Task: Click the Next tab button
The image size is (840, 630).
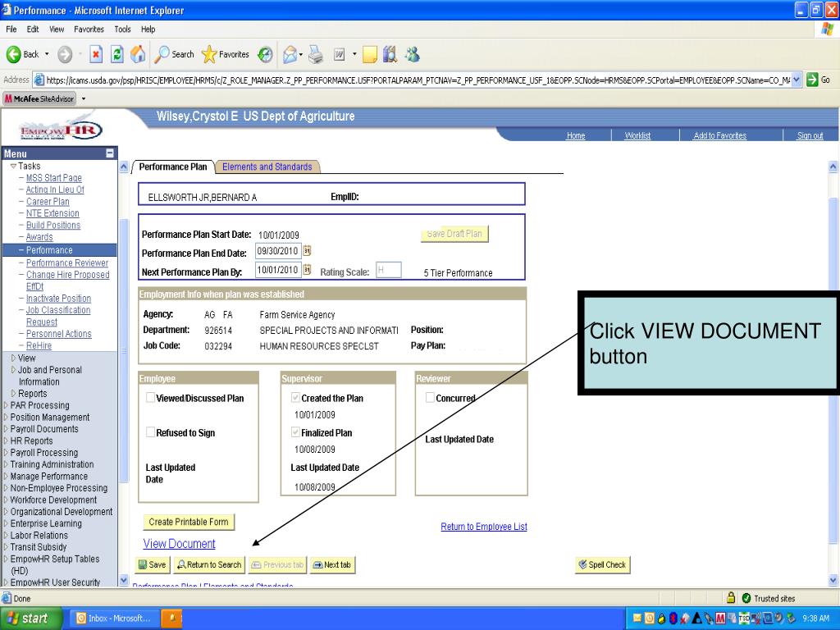Action: [332, 564]
